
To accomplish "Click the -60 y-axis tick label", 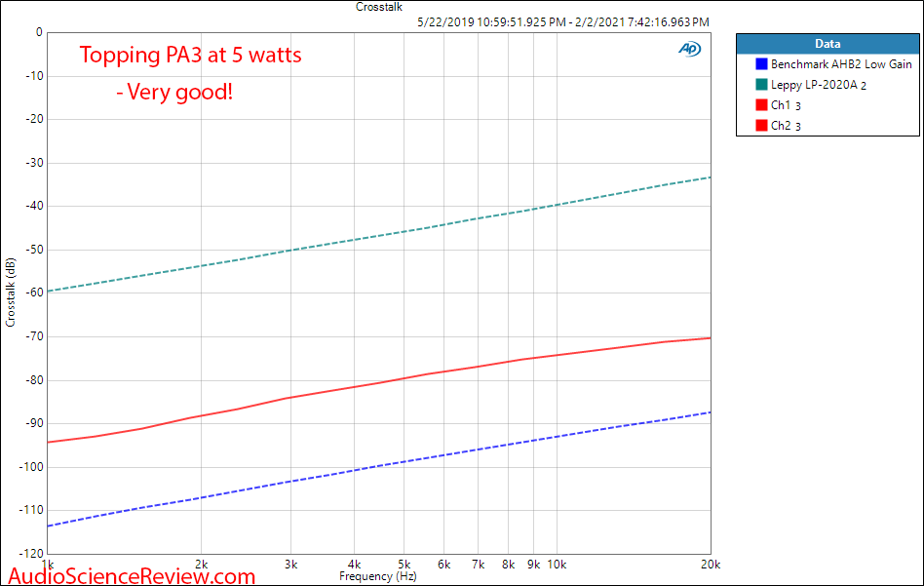I will [x=35, y=293].
